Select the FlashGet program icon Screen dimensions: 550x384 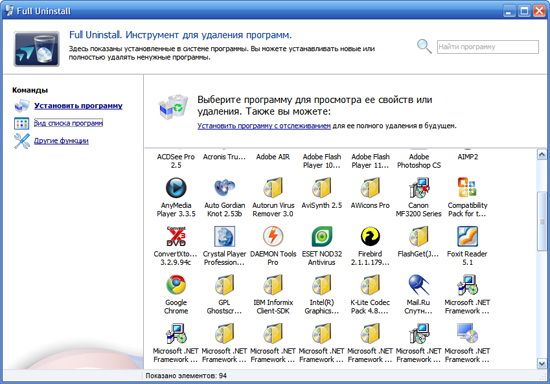pos(419,236)
